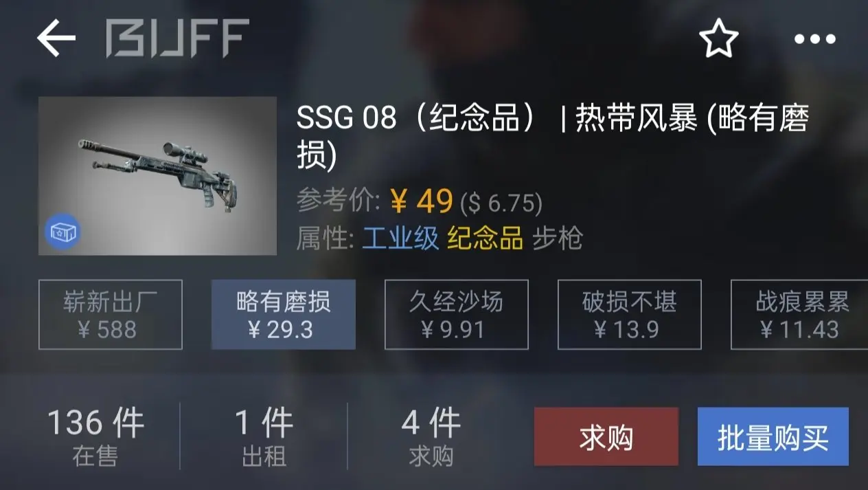Viewport: 868px width, 490px height.
Task: Select 破损不堪 ¥13.9 wear option
Action: click(630, 315)
